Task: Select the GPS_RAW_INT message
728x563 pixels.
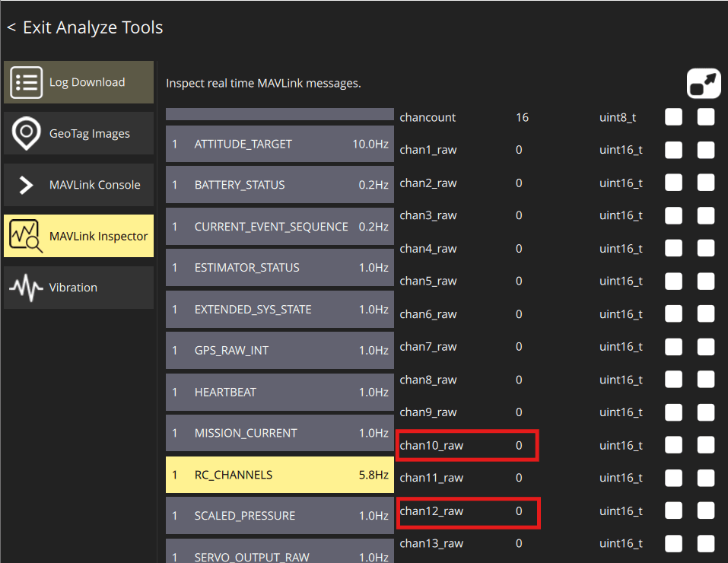Action: [279, 350]
